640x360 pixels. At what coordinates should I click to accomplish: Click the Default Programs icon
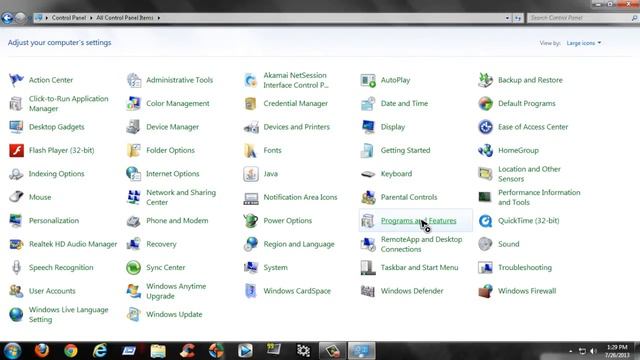(485, 104)
